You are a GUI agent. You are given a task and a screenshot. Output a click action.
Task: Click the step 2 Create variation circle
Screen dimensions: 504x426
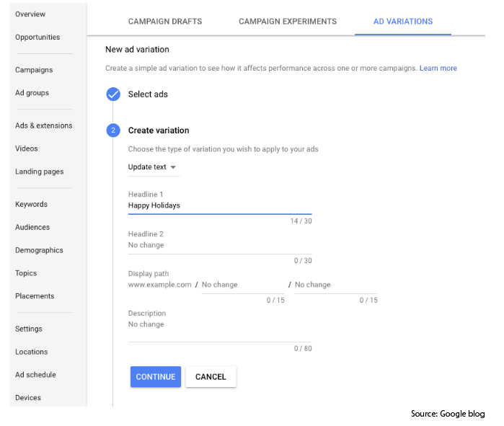[x=113, y=130]
